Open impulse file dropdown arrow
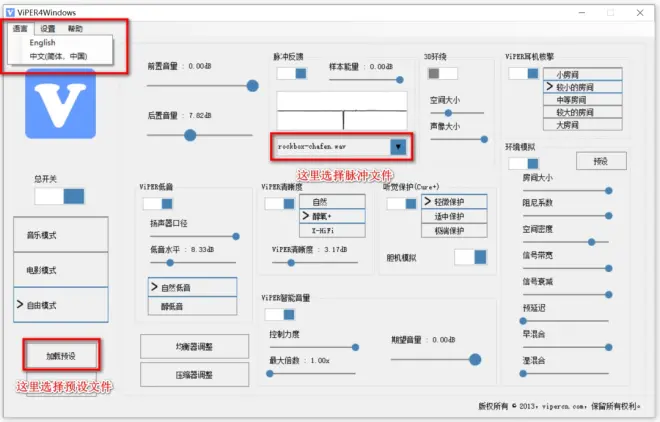Image resolution: width=660 pixels, height=422 pixels. [398, 147]
